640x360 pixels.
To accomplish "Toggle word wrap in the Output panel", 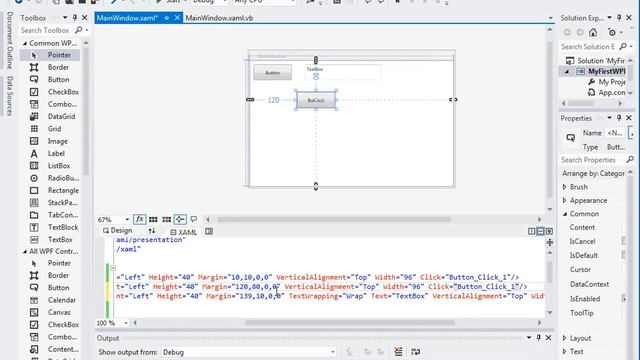I will tap(416, 352).
